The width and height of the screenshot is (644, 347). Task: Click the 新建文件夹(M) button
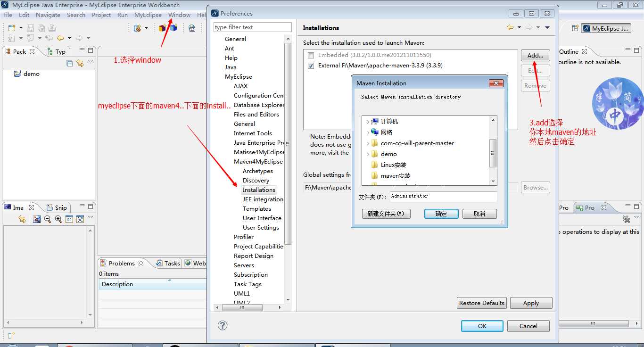coord(386,214)
